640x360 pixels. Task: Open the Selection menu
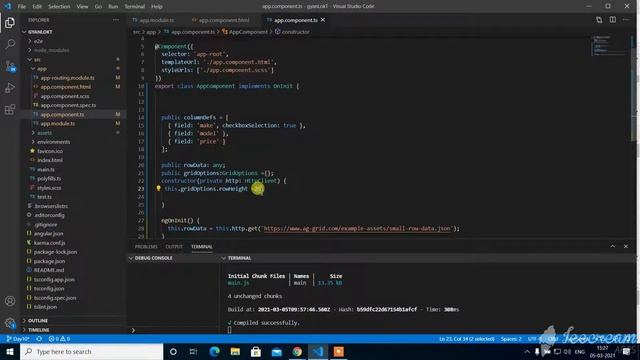click(x=59, y=6)
